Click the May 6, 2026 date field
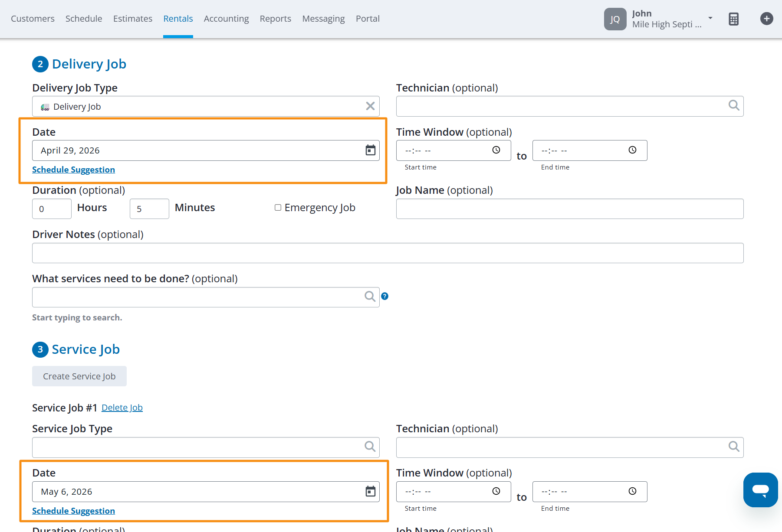The height and width of the screenshot is (532, 782). tap(206, 492)
